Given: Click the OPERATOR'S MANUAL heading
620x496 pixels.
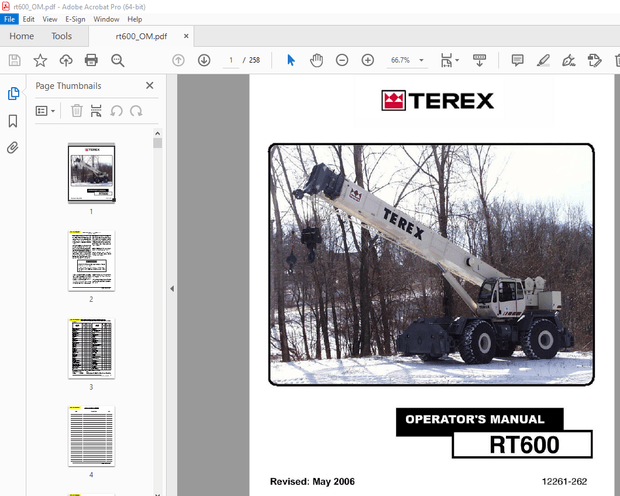Looking at the screenshot, I should tap(475, 419).
